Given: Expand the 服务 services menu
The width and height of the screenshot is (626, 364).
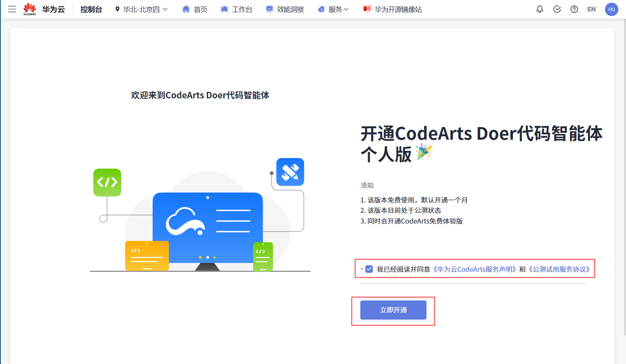Looking at the screenshot, I should click(333, 9).
